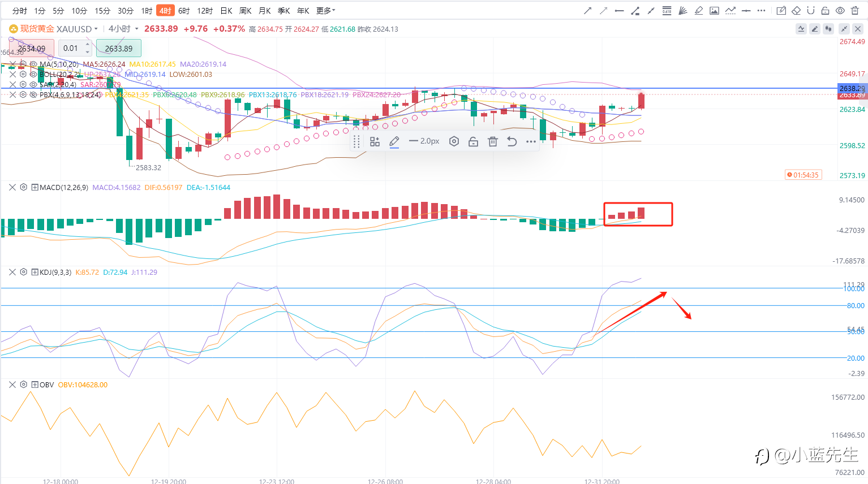The width and height of the screenshot is (868, 484).
Task: Activate the eraser tool in top toolbar
Action: tap(796, 11)
